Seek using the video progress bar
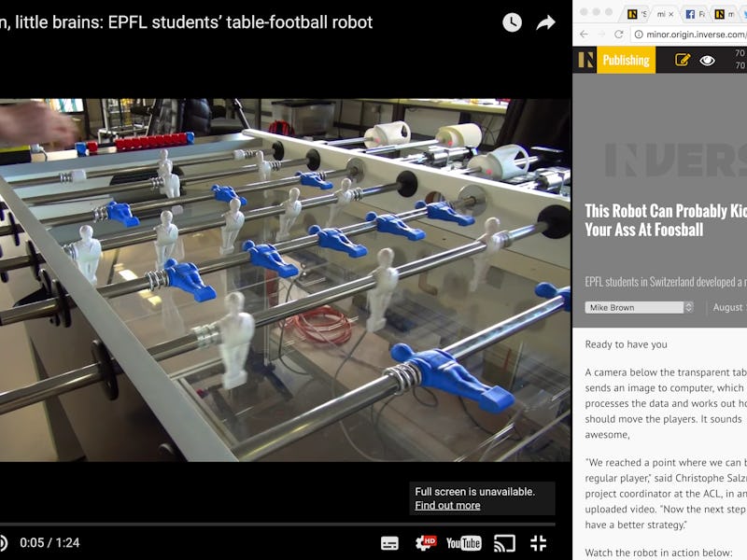This screenshot has width=747, height=560. point(277,525)
